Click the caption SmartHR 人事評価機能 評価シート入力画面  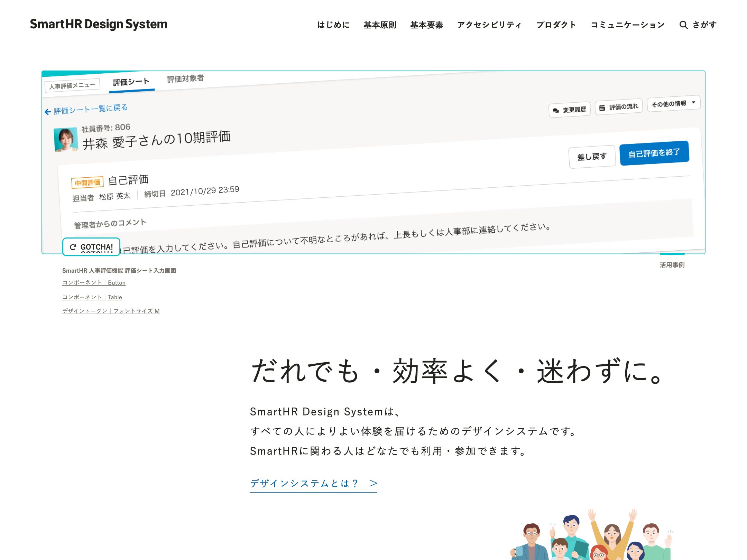[119, 271]
